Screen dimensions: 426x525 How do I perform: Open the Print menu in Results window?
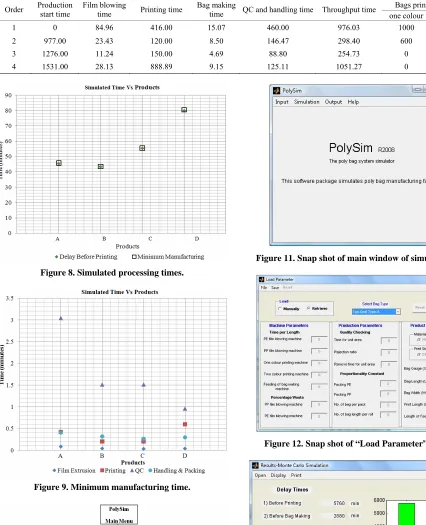click(x=296, y=475)
